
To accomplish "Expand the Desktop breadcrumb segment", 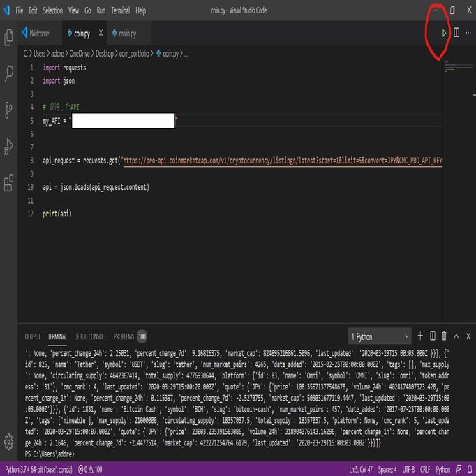I will [x=105, y=54].
